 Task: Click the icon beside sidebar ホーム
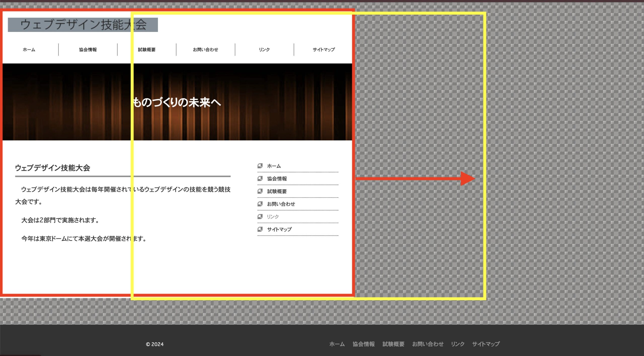tap(260, 166)
